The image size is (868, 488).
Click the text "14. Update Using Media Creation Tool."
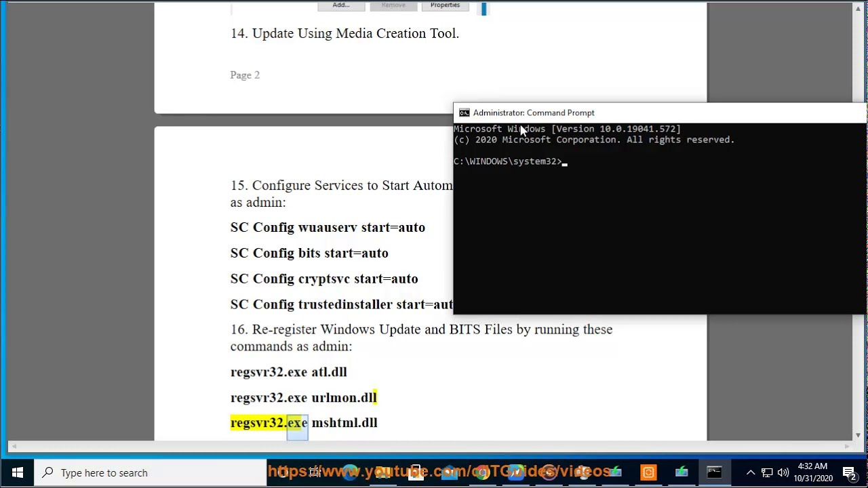344,33
